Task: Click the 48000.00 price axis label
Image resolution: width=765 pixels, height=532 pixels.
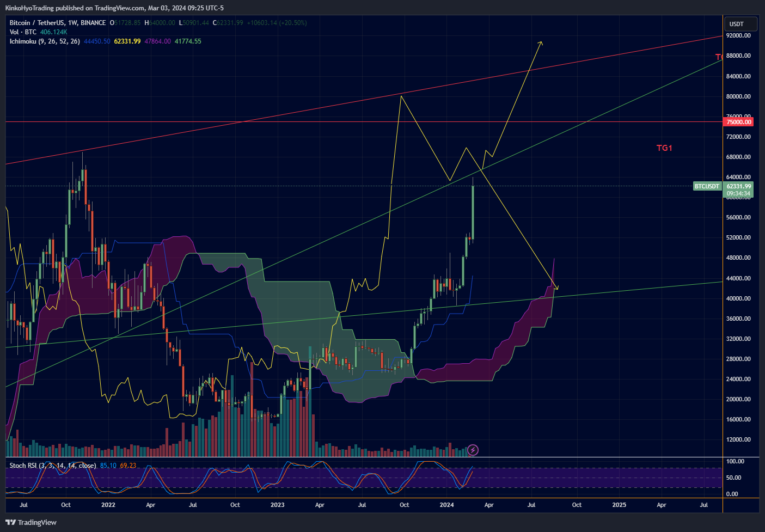Action: 739,258
